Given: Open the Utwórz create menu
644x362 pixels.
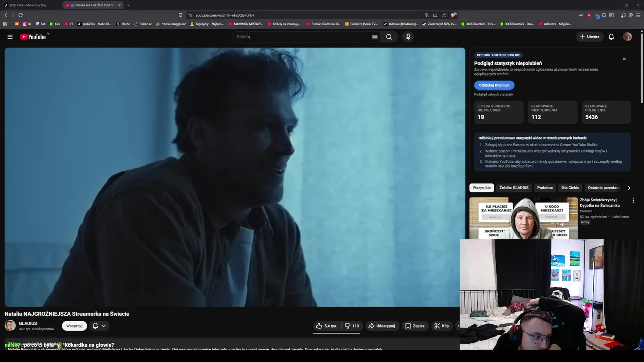Looking at the screenshot, I should tap(589, 37).
